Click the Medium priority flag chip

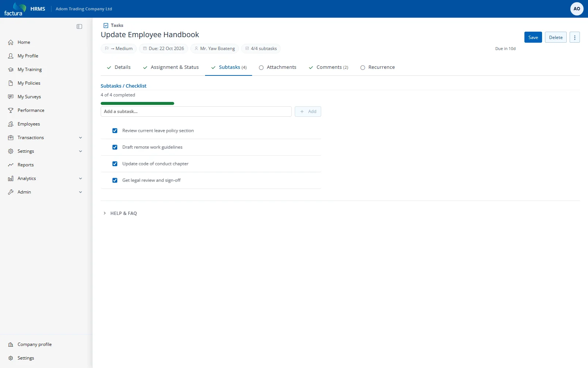119,49
